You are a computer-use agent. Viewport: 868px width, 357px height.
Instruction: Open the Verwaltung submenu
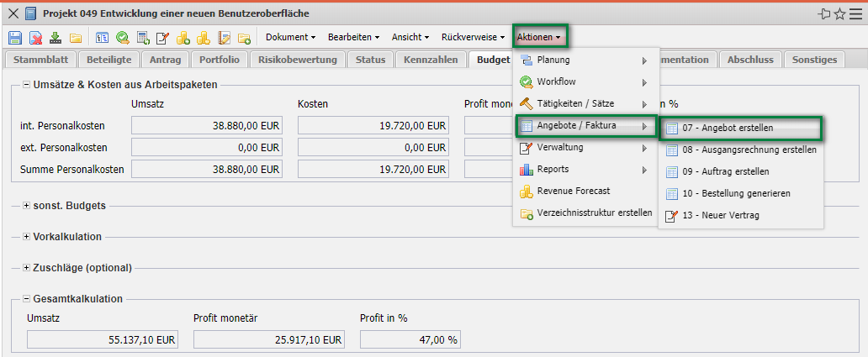(x=585, y=148)
